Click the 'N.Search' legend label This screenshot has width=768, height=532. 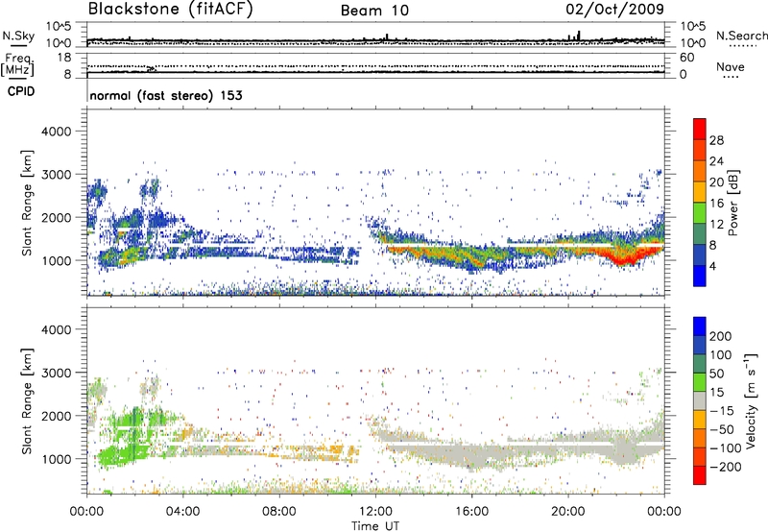coord(741,36)
